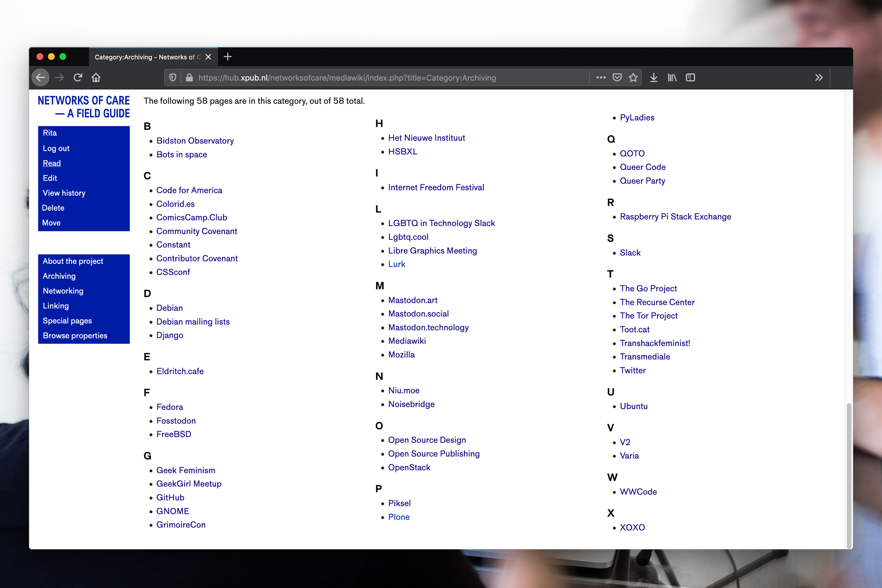882x588 pixels.
Task: View site security padlock info
Action: click(x=189, y=78)
